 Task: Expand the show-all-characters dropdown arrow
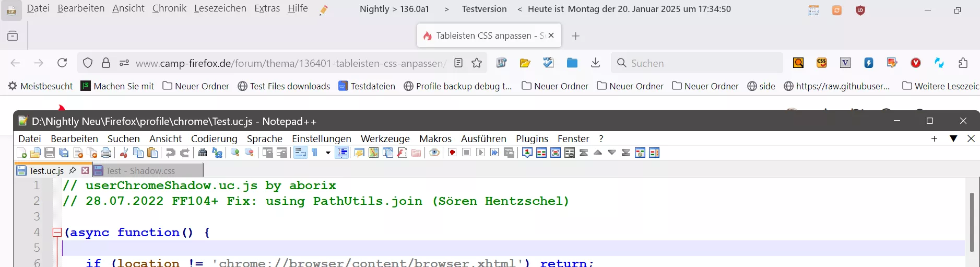[328, 153]
